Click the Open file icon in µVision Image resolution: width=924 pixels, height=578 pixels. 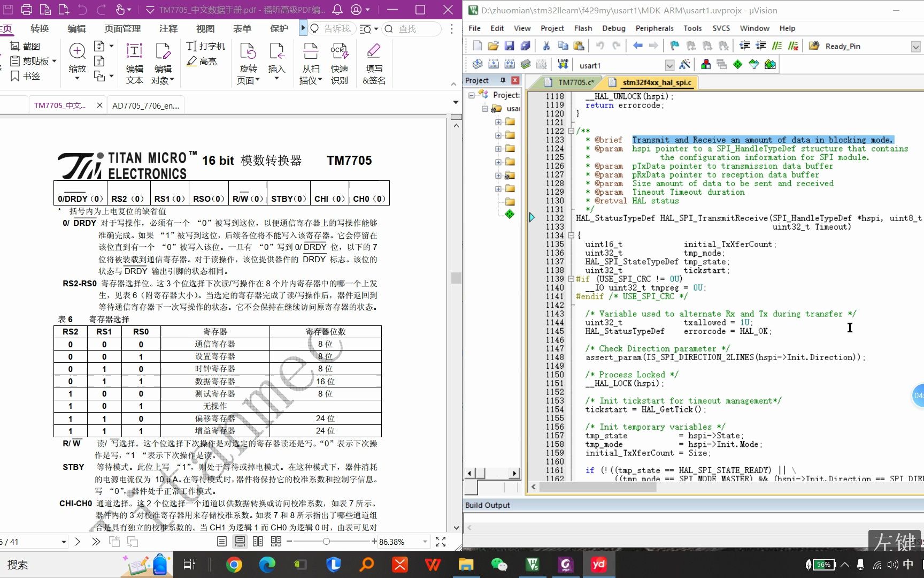coord(493,46)
